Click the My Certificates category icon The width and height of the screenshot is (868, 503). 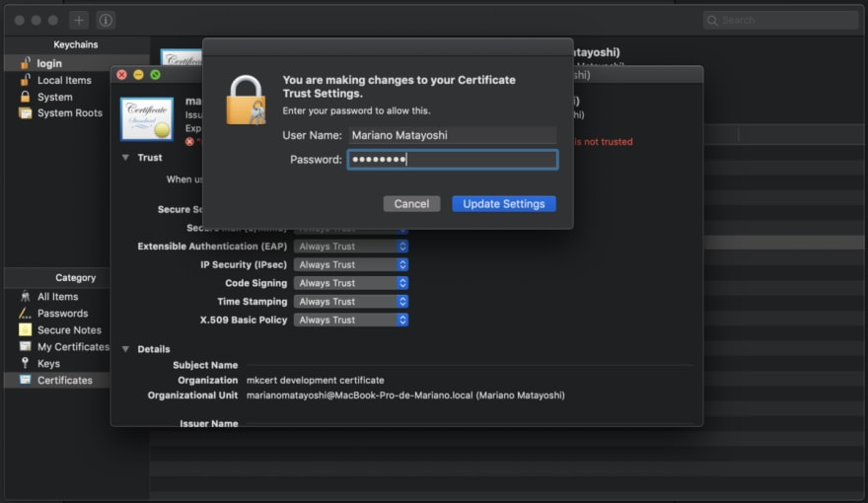pos(25,346)
